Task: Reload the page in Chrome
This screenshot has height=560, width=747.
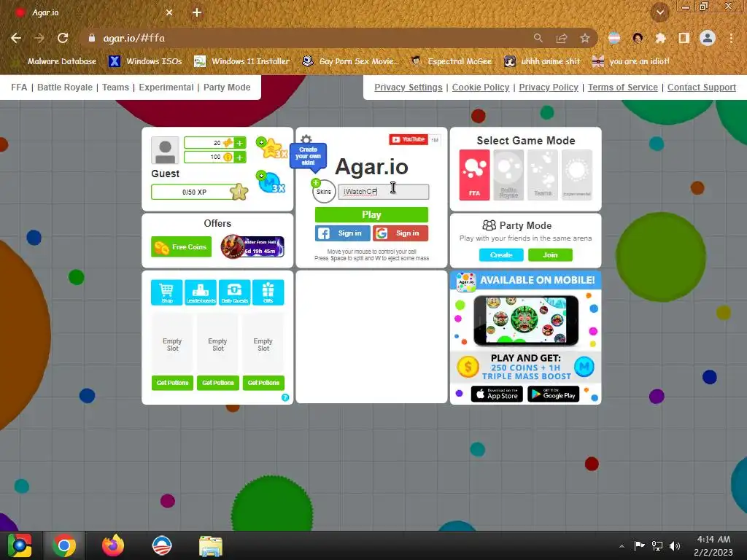Action: point(63,38)
